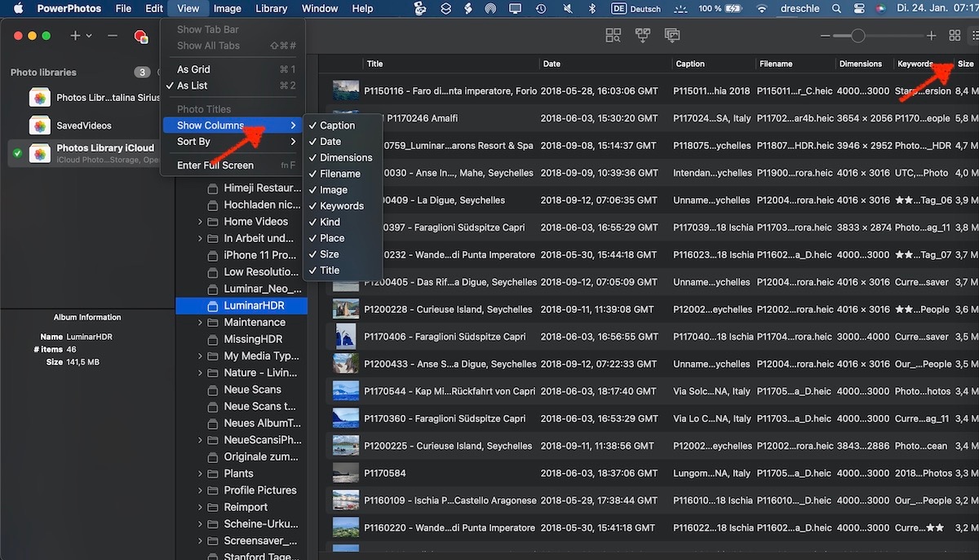
Task: Click the add library plus button
Action: pos(76,36)
